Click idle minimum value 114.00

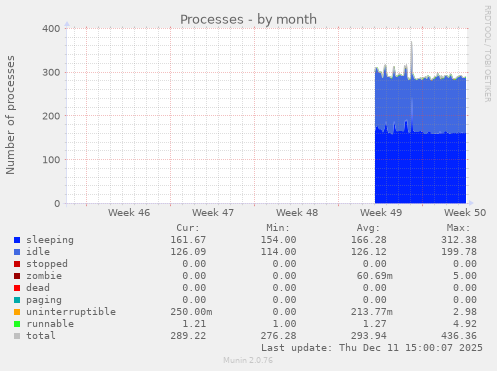click(278, 252)
